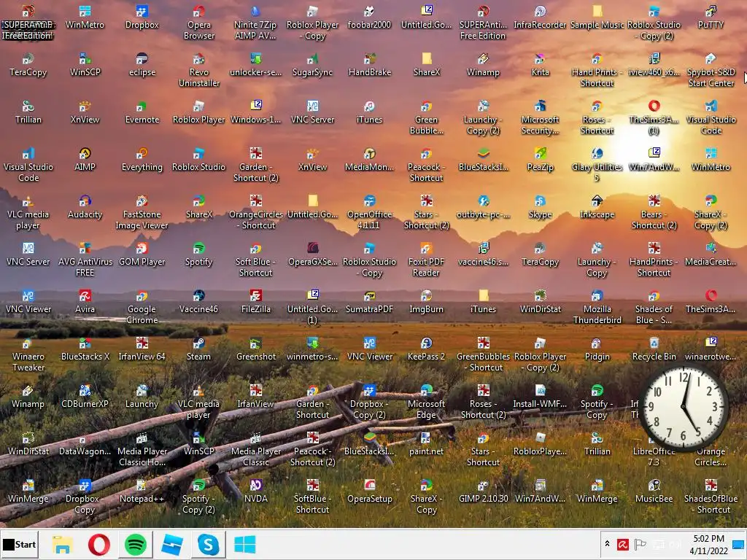Select the Greenshot desktop icon
This screenshot has width=747, height=560.
255,349
